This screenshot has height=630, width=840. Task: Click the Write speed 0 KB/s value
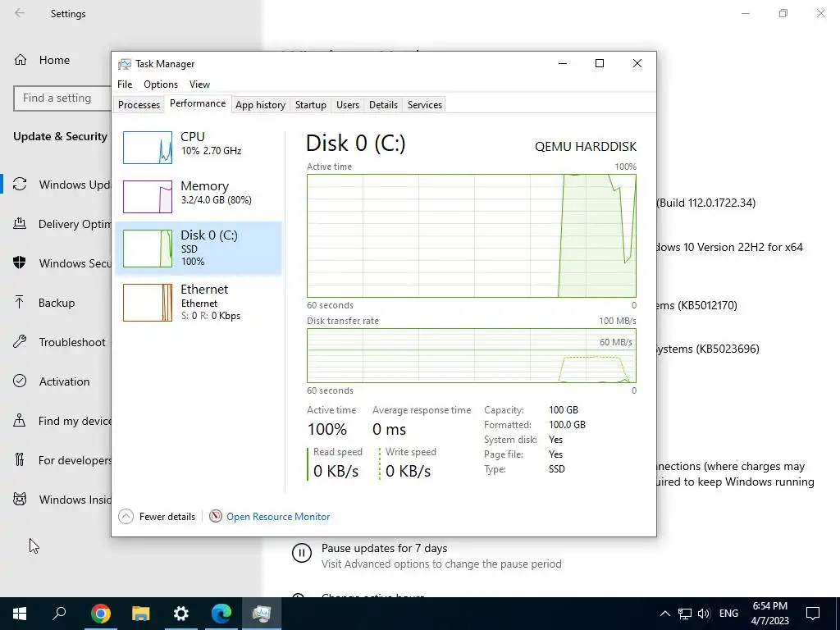(x=409, y=471)
